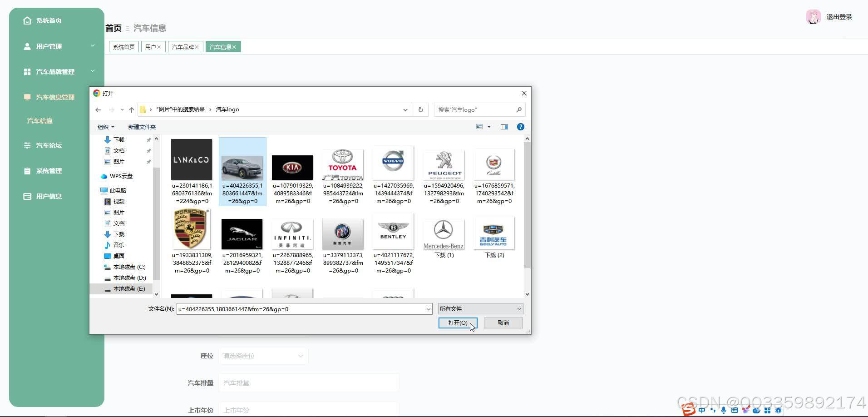Image resolution: width=868 pixels, height=417 pixels.
Task: Expand the 组织 menu
Action: point(106,127)
